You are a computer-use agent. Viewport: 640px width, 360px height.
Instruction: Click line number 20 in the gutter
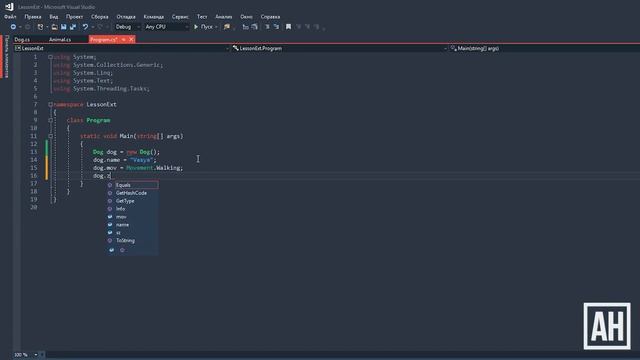coord(34,207)
